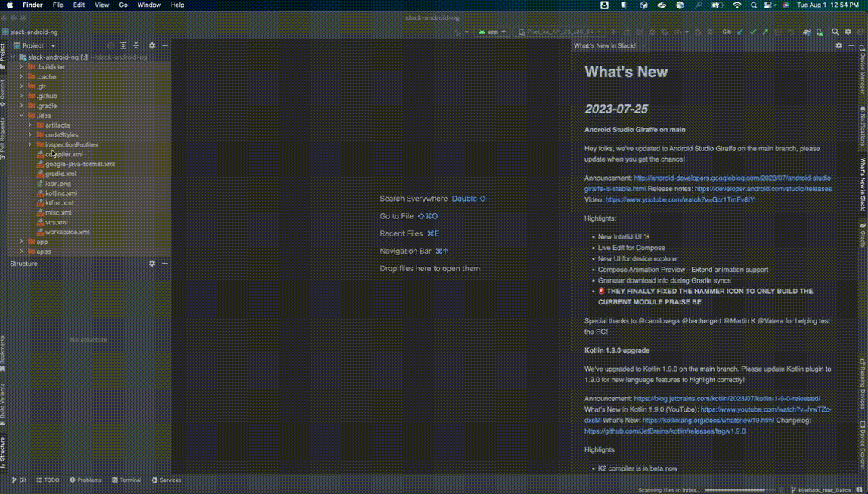The image size is (868, 494).
Task: Click the Run app play icon
Action: (615, 32)
